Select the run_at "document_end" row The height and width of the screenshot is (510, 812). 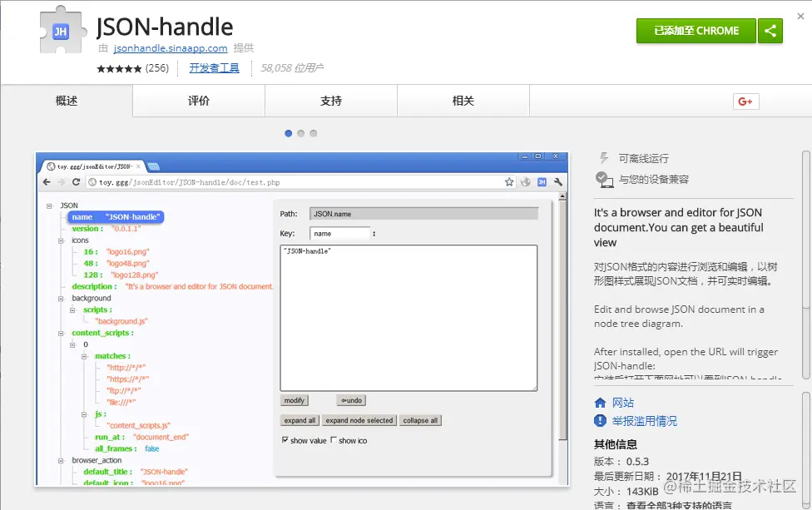[141, 437]
